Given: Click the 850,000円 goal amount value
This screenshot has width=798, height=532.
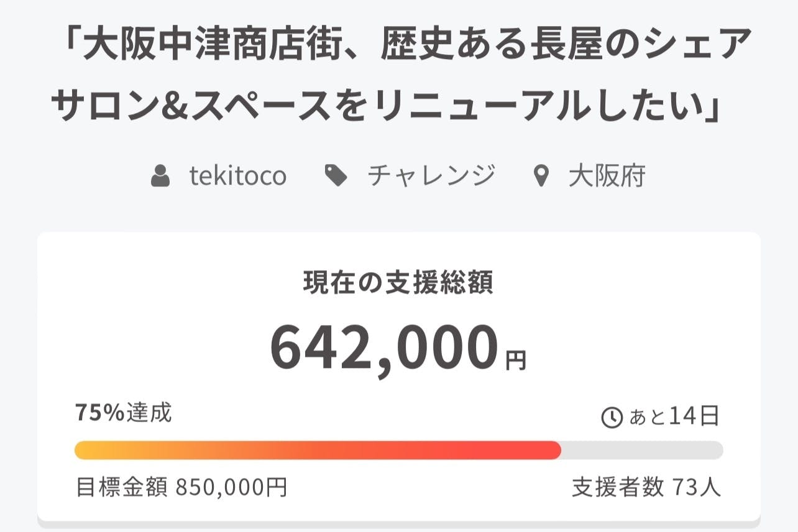Looking at the screenshot, I should [x=231, y=488].
